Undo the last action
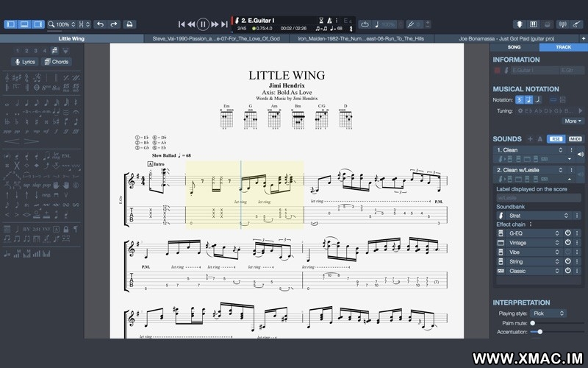588x368 pixels. (x=100, y=24)
